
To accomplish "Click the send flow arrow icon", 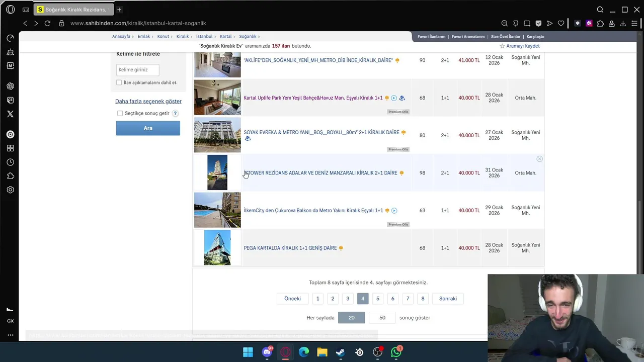I will point(549,23).
